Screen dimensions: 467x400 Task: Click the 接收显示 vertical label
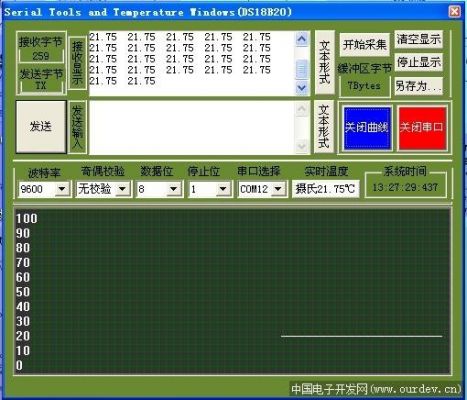point(77,63)
